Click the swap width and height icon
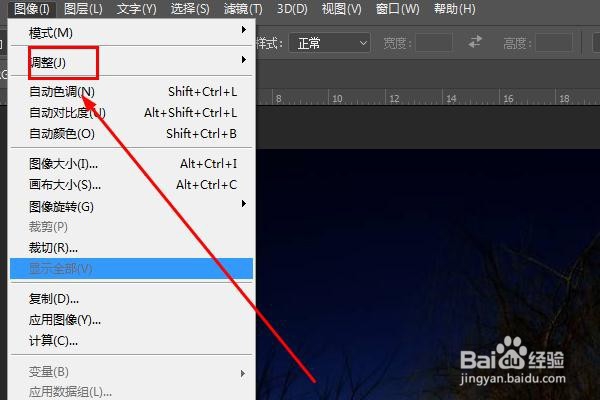The image size is (600, 400). tap(475, 42)
